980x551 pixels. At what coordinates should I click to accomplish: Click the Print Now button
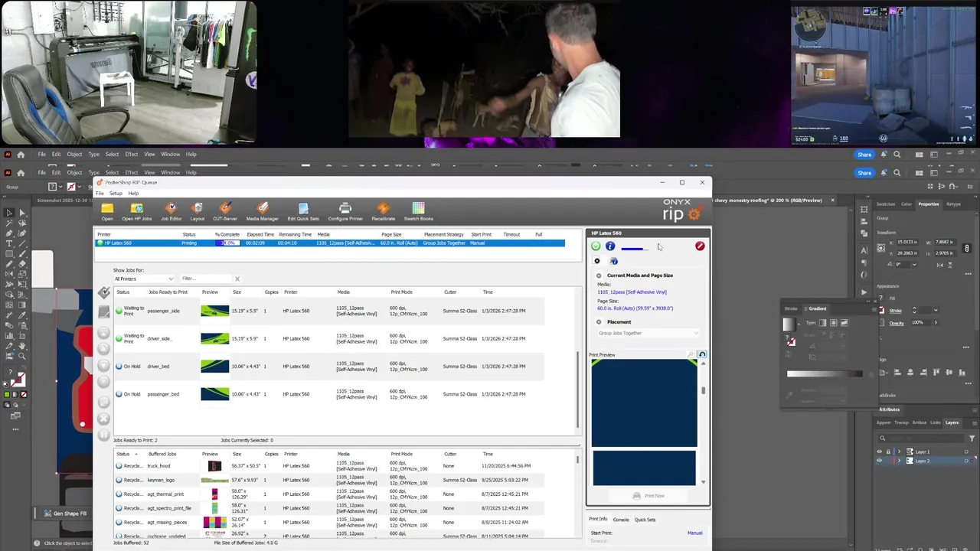click(x=648, y=496)
